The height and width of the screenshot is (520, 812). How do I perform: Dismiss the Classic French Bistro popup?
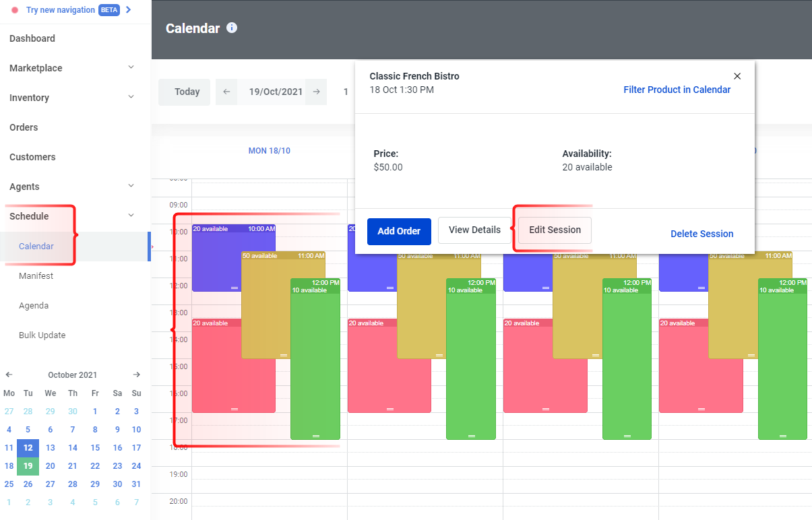pos(737,76)
